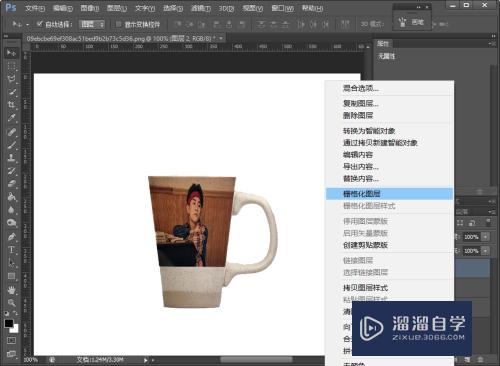Screen dimensions: 500x366
Task: Change screen mode icon in toolbox
Action: (11, 354)
